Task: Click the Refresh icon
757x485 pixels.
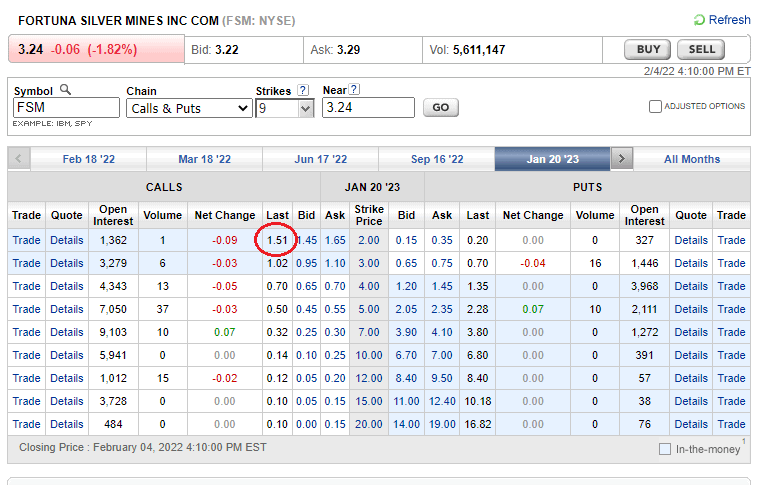Action: point(699,20)
